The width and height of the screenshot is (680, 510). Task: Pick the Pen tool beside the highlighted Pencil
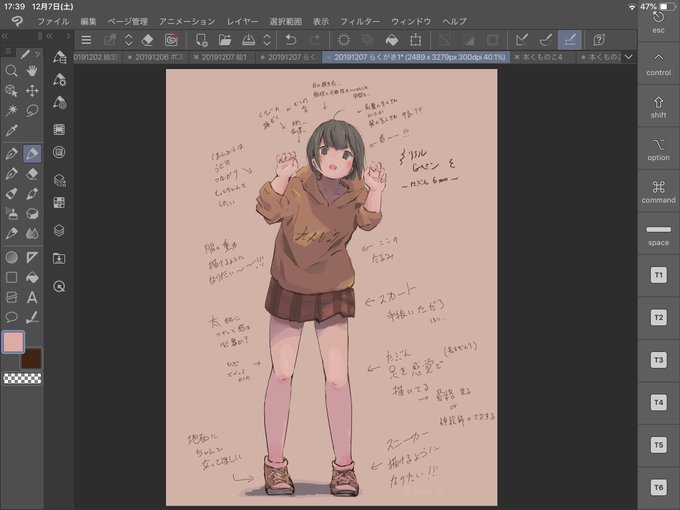[x=11, y=153]
